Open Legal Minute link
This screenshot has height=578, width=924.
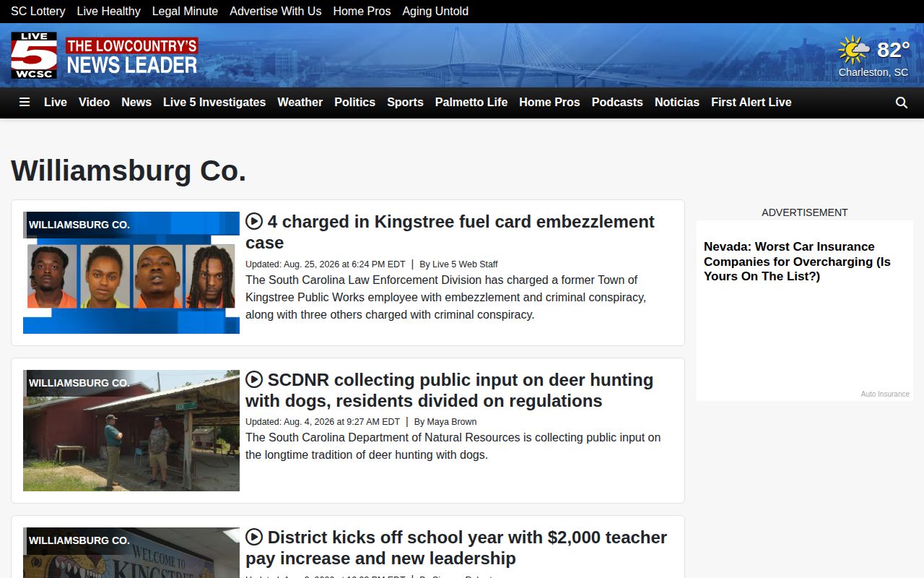tap(185, 12)
